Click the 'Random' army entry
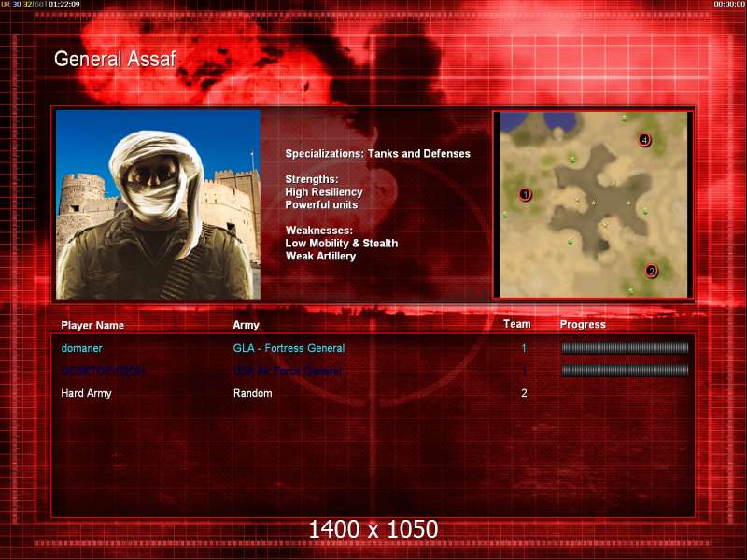The image size is (747, 560). [x=252, y=393]
